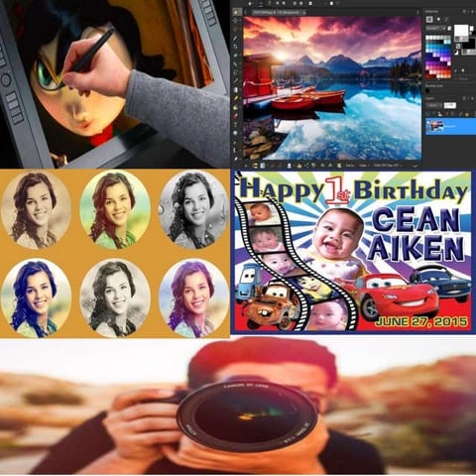The height and width of the screenshot is (476, 476).
Task: Select the Pick move-arrows tool in the editor toolbar
Action: click(x=235, y=21)
